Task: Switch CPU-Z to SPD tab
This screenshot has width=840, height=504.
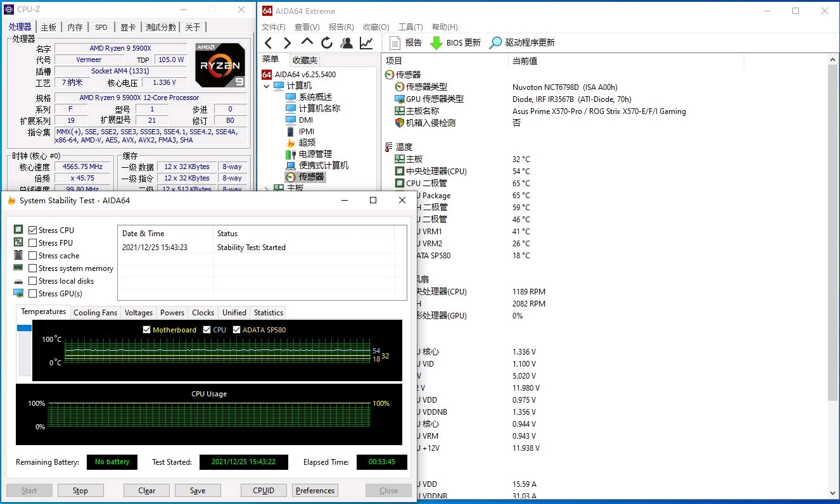Action: click(101, 27)
